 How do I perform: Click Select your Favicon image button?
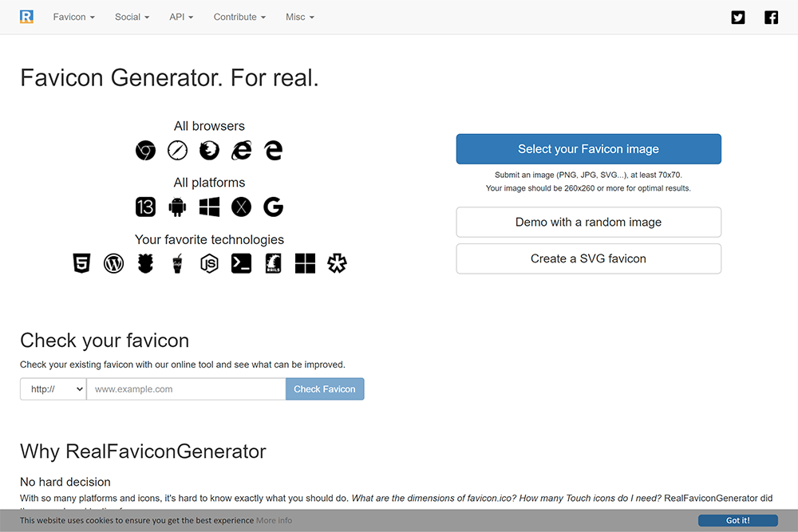pyautogui.click(x=588, y=149)
